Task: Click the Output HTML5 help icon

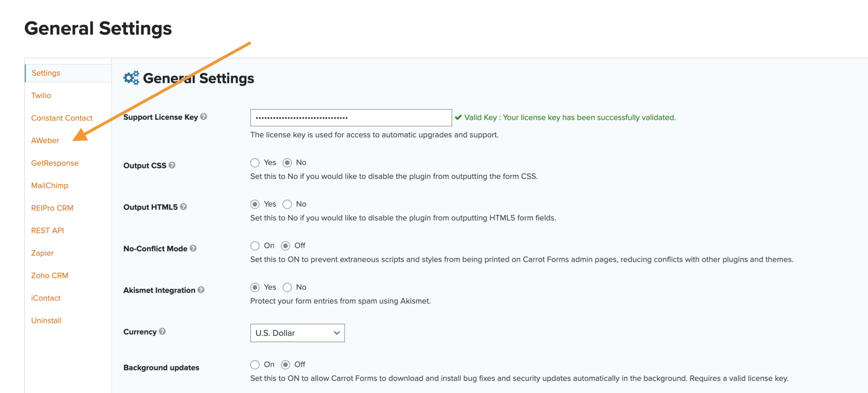Action: click(x=184, y=207)
